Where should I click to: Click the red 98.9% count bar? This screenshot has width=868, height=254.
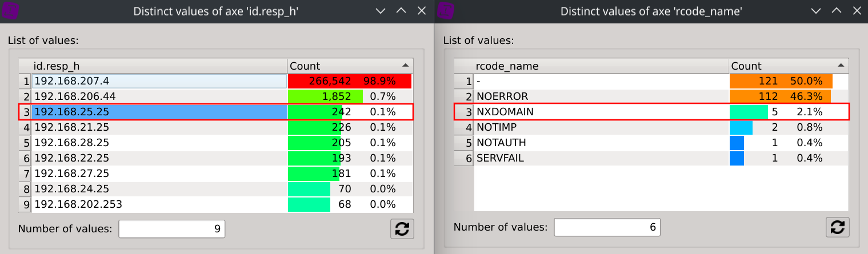[x=349, y=81]
